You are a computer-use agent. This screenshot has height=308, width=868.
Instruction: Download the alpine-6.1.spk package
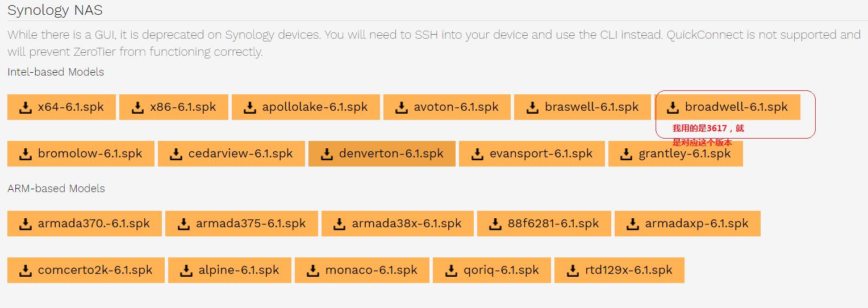[x=229, y=270]
